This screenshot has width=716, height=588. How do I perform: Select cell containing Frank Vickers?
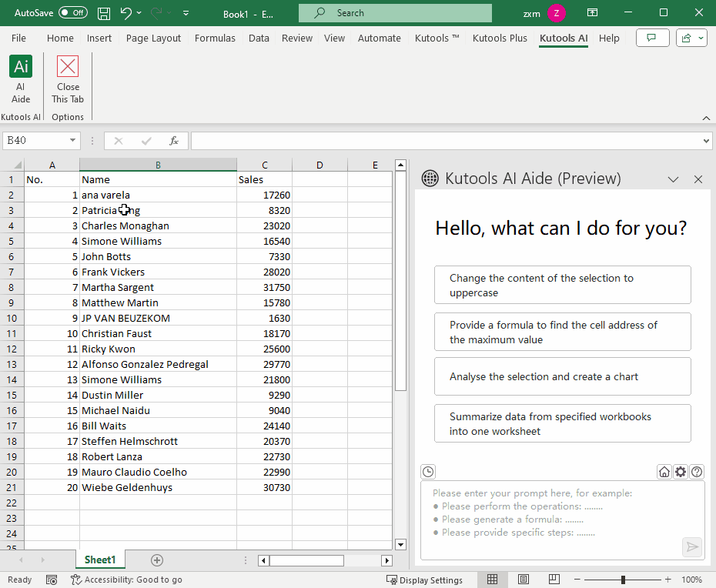[158, 272]
